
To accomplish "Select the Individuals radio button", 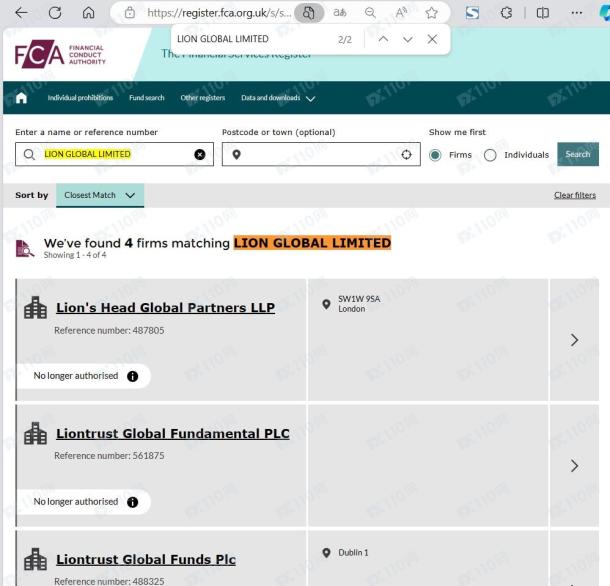I will coord(490,155).
